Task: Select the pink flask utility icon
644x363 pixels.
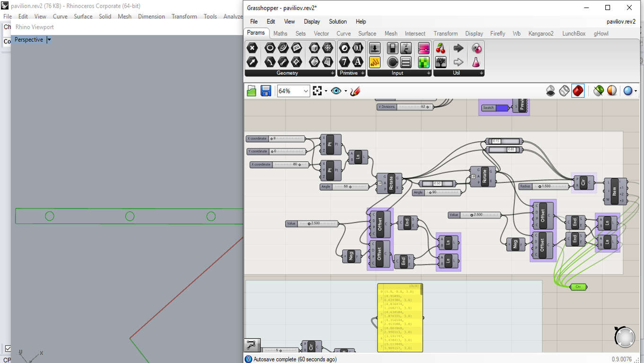Action: tap(476, 61)
